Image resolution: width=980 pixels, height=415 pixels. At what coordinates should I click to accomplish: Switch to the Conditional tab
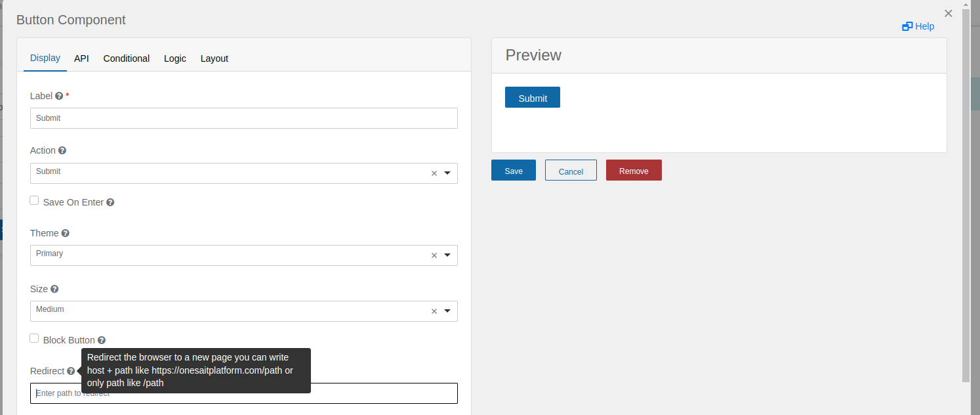click(x=126, y=58)
